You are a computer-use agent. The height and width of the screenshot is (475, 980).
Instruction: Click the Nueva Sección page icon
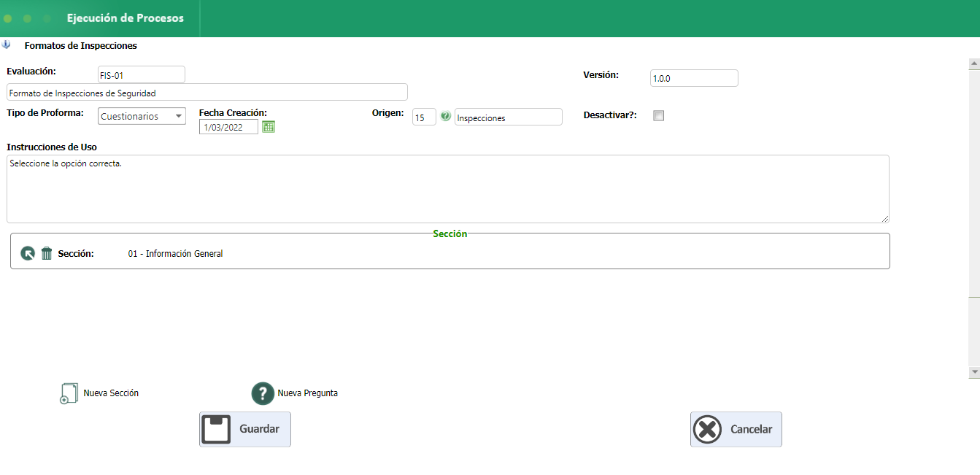68,393
